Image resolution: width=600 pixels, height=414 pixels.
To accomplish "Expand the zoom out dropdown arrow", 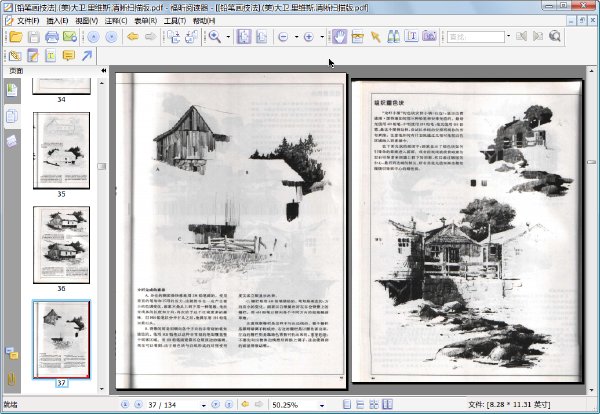I will tap(297, 37).
